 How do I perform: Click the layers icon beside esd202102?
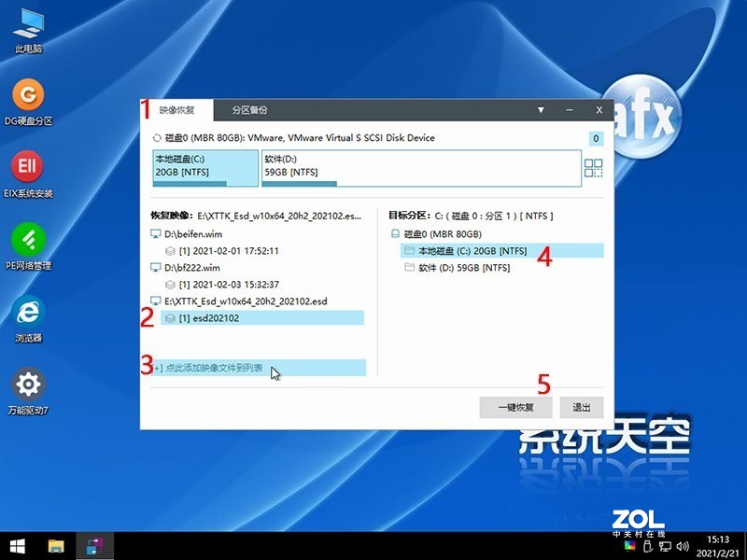pyautogui.click(x=170, y=318)
